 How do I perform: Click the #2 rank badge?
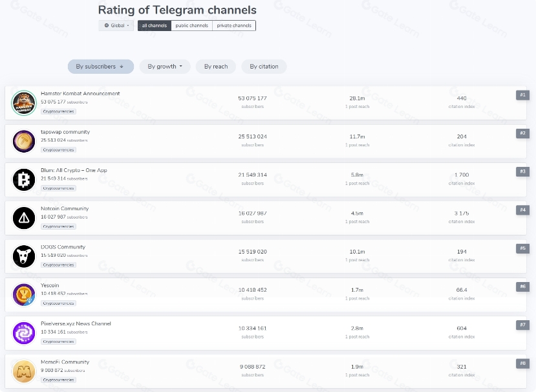pyautogui.click(x=522, y=133)
